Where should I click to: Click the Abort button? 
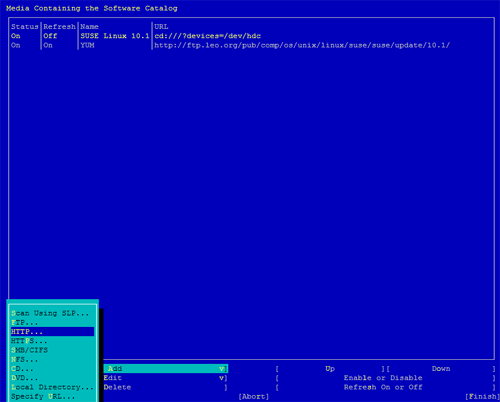coord(254,396)
